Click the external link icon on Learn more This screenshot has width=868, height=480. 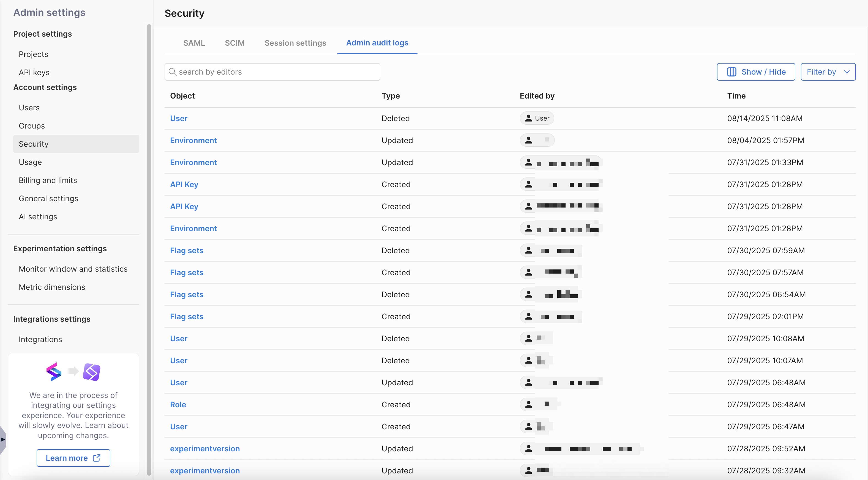pos(97,458)
